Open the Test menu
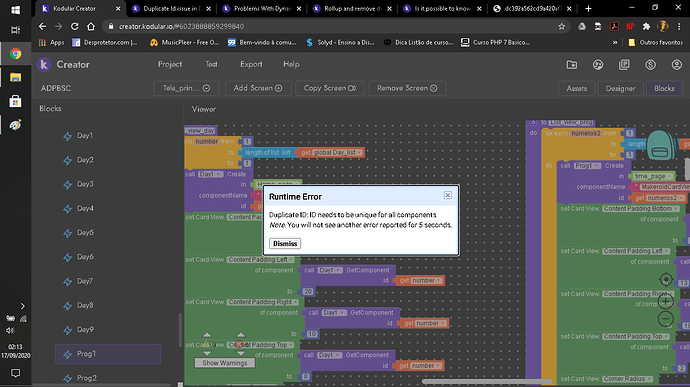Viewport: 690px width, 387px height. [x=211, y=64]
